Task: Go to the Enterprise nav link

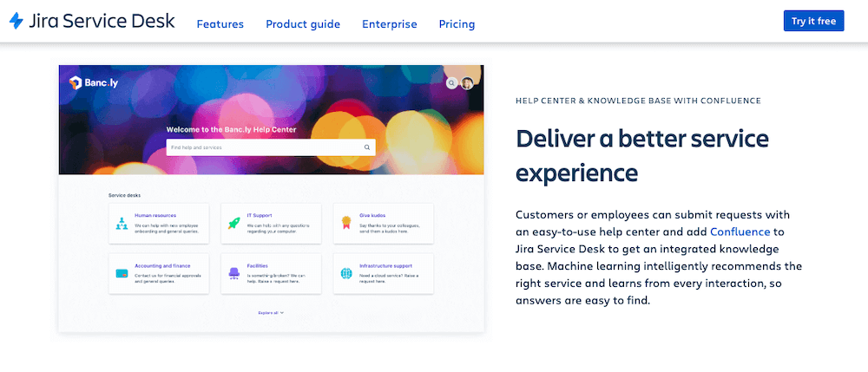Action: (x=389, y=24)
